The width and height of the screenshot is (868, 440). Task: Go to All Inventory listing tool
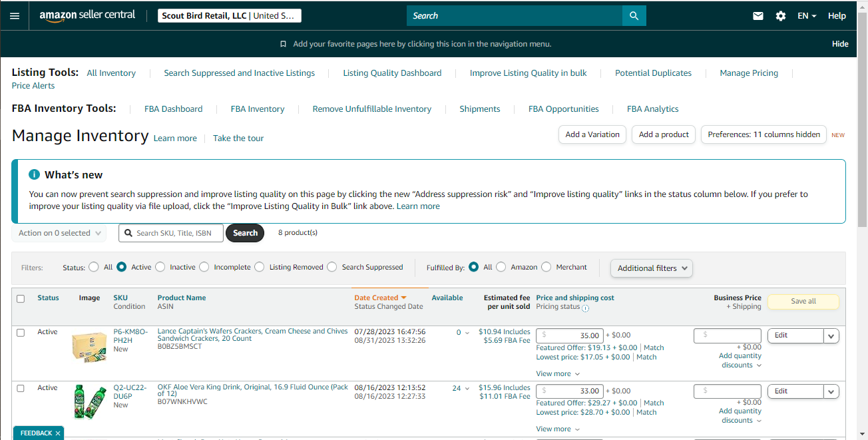click(111, 73)
